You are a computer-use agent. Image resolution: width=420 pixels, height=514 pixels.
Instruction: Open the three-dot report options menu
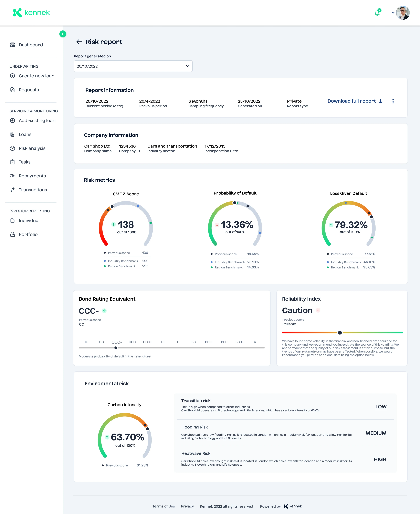click(393, 101)
